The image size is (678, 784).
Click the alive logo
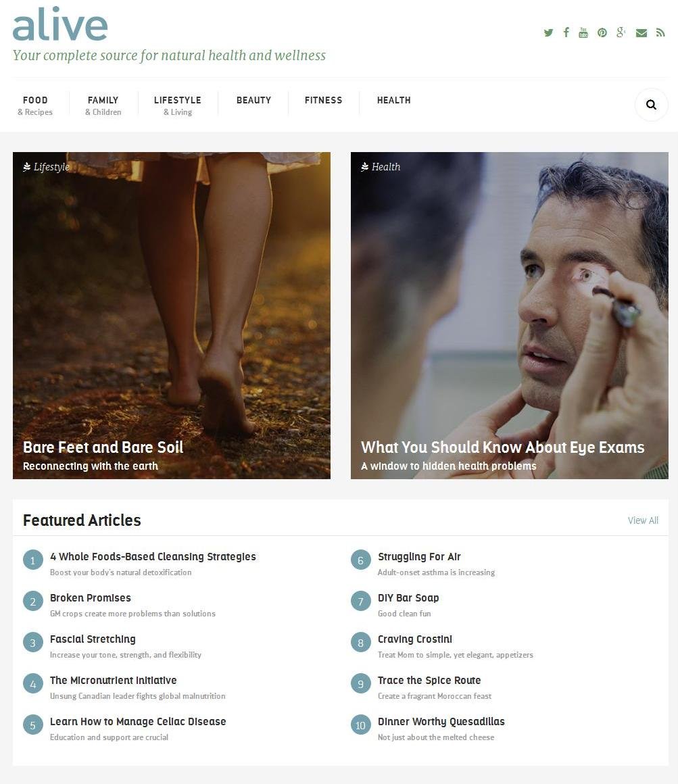click(x=60, y=24)
